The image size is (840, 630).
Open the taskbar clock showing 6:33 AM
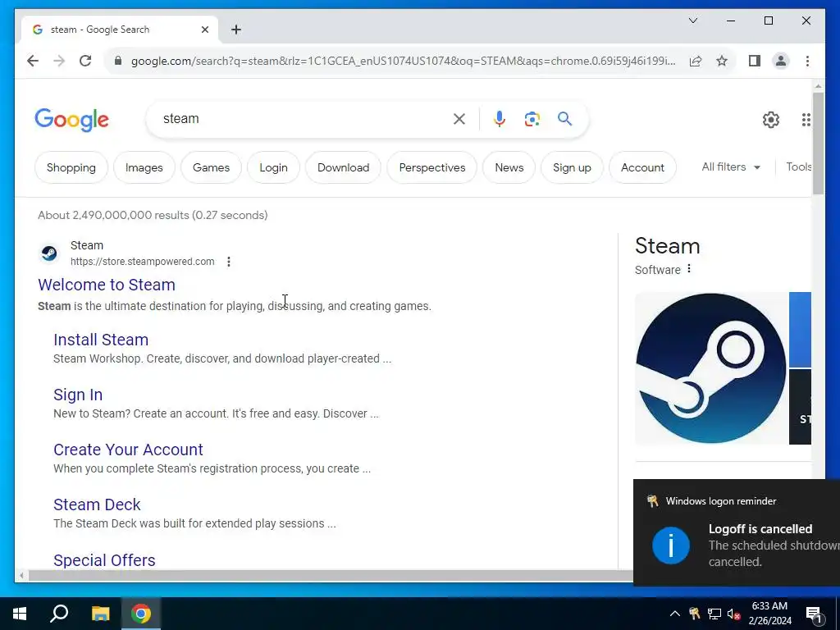click(769, 614)
